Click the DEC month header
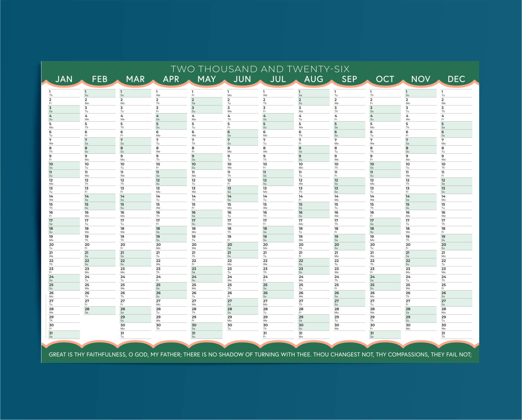 [456, 79]
